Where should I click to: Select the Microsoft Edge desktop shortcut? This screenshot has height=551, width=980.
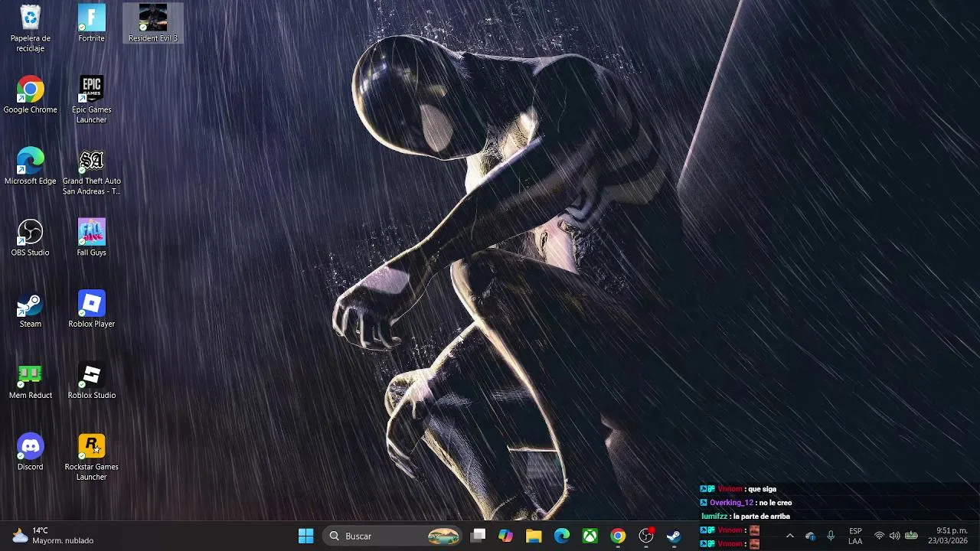pos(30,166)
